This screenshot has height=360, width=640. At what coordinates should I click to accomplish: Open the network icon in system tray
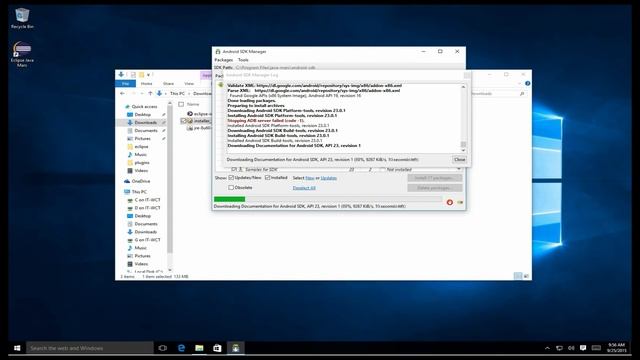pos(559,348)
